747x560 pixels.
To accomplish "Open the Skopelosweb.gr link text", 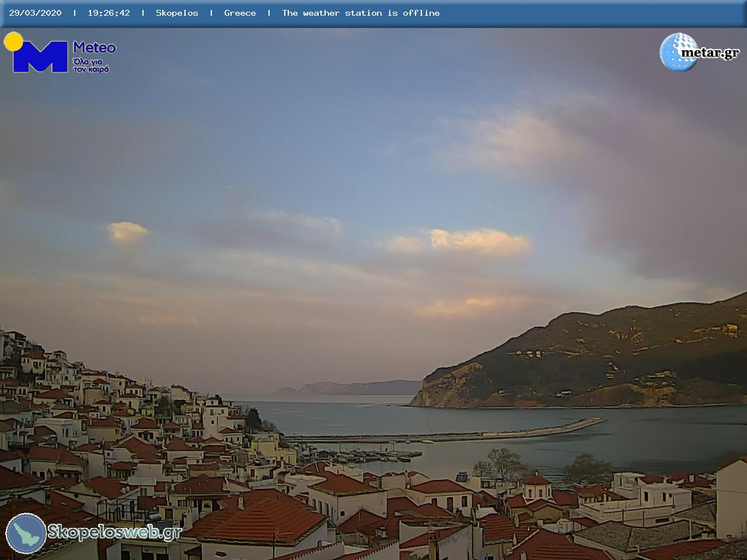I will pos(114,533).
